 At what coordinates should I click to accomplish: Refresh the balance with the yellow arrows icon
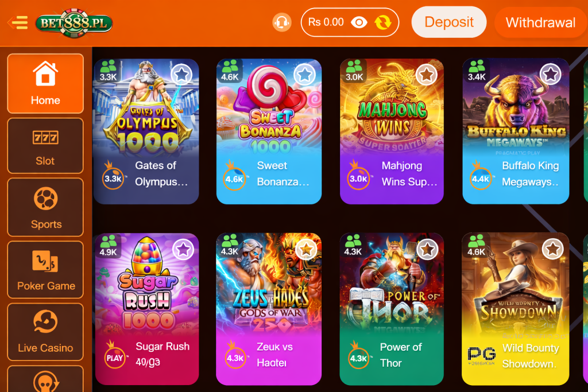383,22
